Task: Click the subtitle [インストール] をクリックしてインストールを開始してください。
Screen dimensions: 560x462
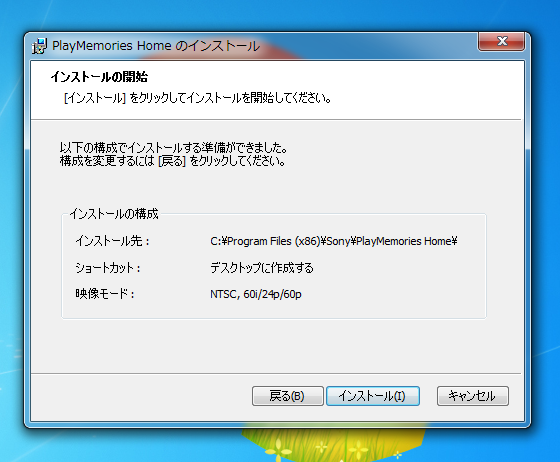Action: tap(198, 98)
